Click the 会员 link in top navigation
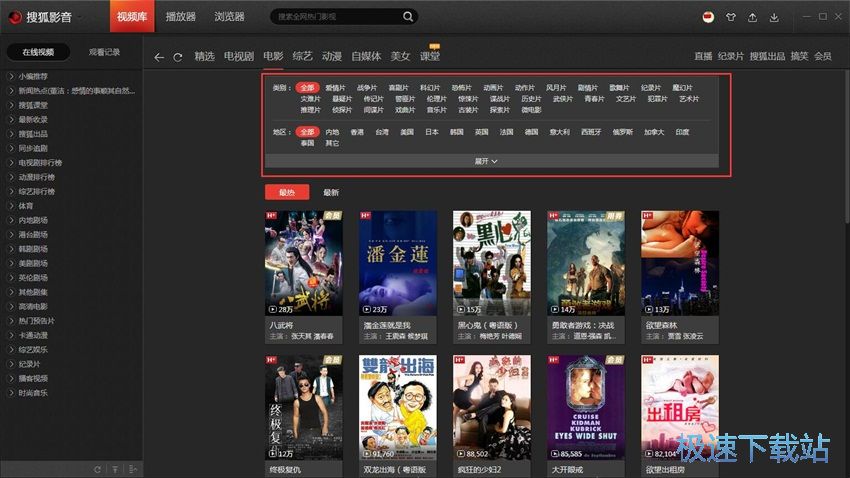850x478 pixels. (822, 56)
